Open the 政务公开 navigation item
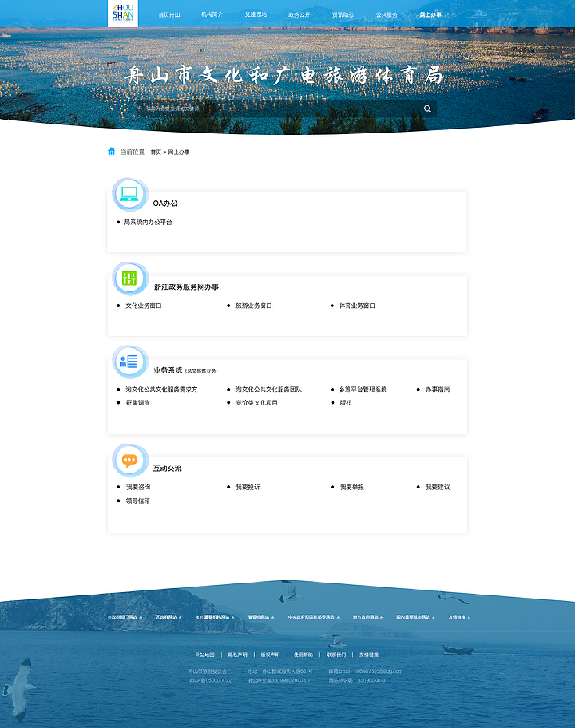 pyautogui.click(x=299, y=15)
